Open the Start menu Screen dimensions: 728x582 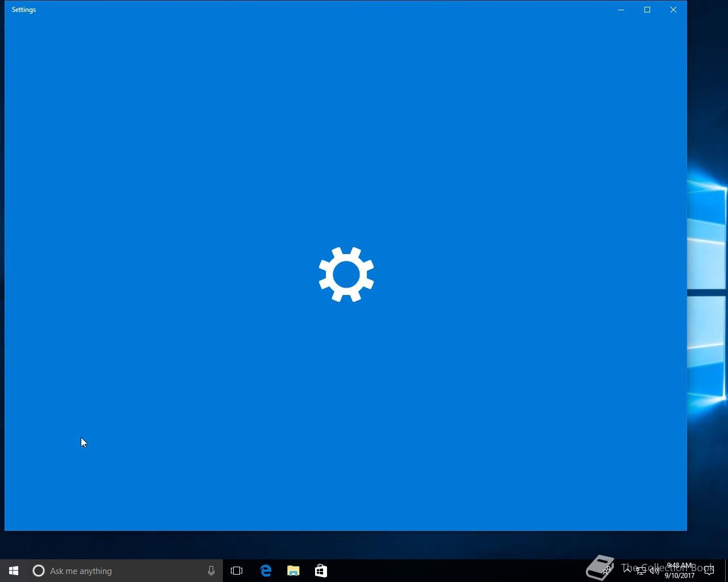(x=14, y=571)
